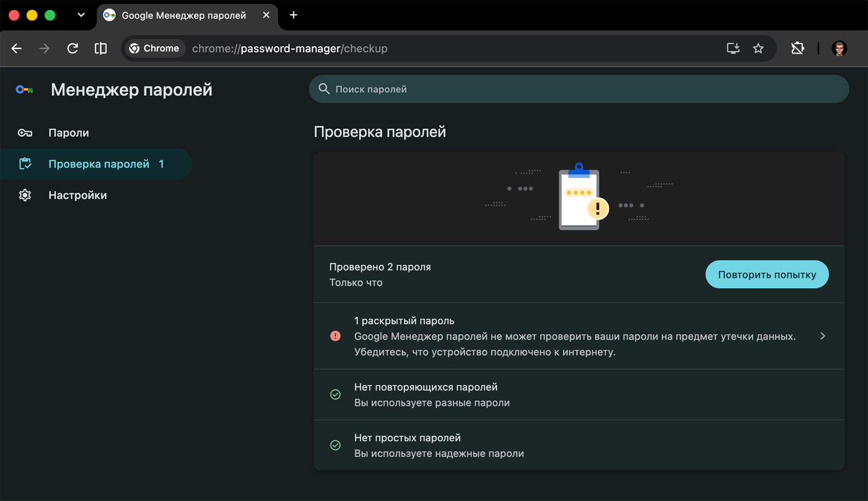This screenshot has height=501, width=868.
Task: Select Проверка паролей in the sidebar
Action: tap(96, 164)
